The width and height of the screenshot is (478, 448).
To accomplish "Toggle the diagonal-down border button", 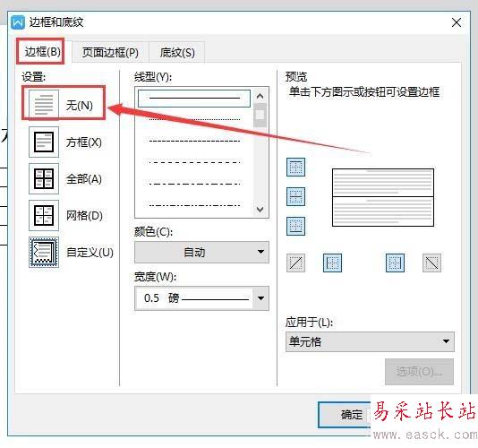I will click(431, 263).
